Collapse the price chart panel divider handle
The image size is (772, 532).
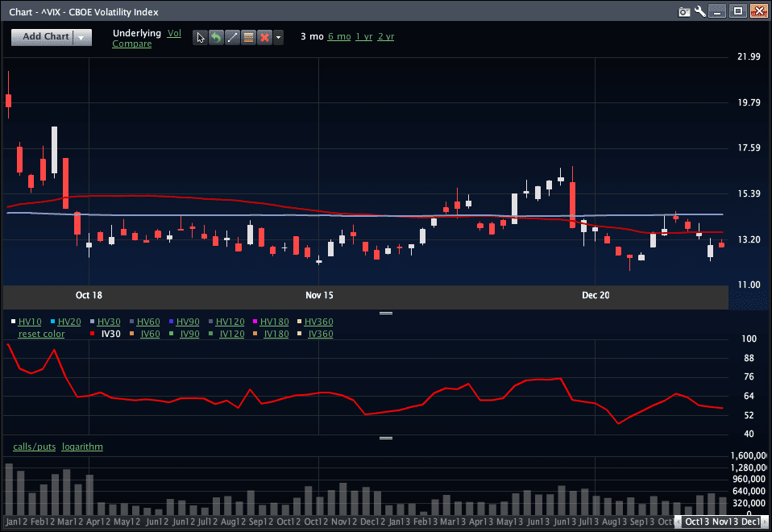385,313
